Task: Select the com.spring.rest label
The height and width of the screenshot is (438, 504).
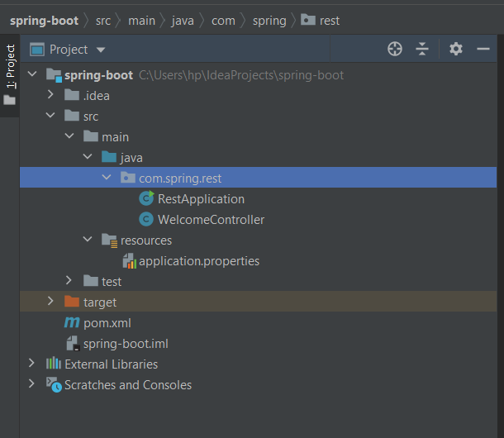Action: click(x=180, y=179)
